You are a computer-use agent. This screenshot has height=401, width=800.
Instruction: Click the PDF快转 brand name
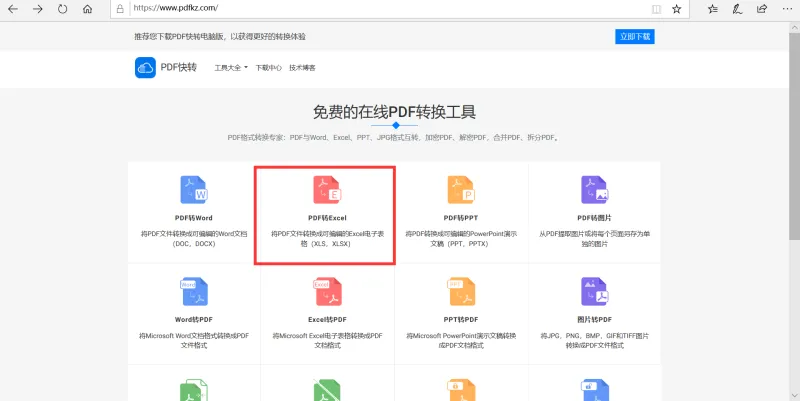[x=179, y=67]
